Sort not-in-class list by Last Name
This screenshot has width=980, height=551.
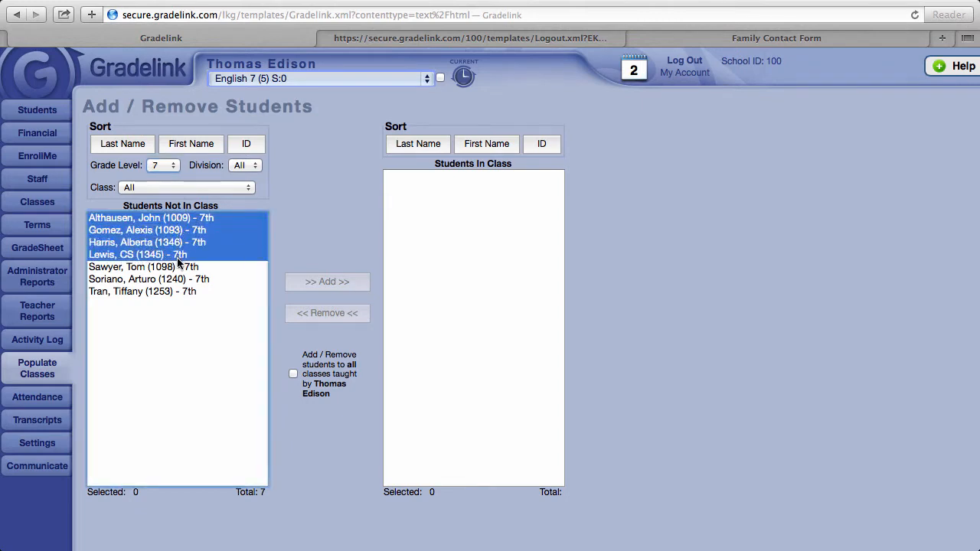pyautogui.click(x=122, y=144)
